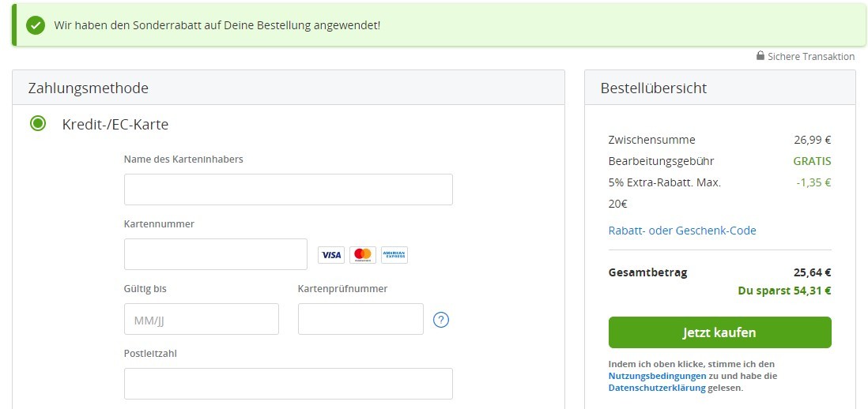Click the Sichere Transaktion lock icon
868x409 pixels.
(x=760, y=56)
